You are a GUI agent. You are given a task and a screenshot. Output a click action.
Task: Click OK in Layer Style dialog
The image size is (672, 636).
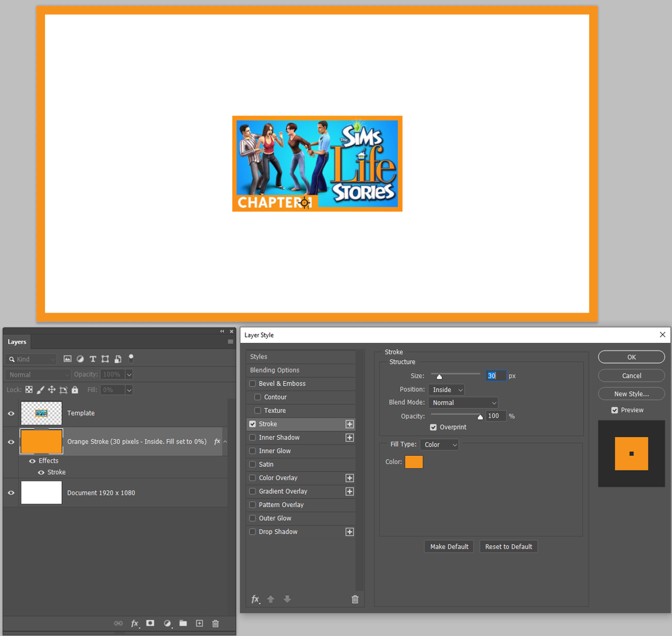click(631, 357)
